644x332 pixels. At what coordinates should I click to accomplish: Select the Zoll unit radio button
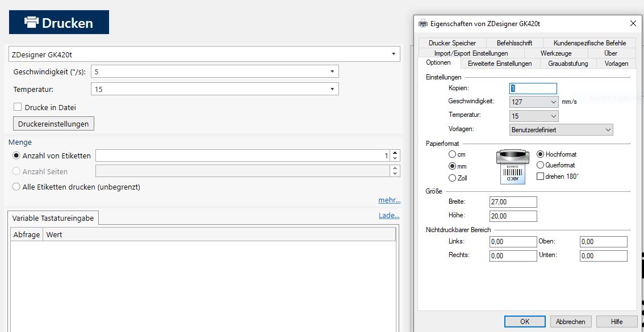[452, 178]
